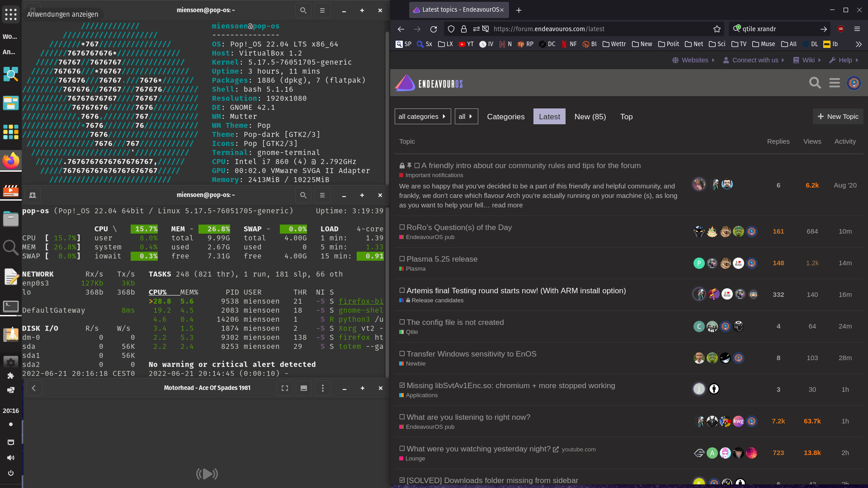Open the Wettr bookmarks folder
This screenshot has width=868, height=488.
coord(614,44)
